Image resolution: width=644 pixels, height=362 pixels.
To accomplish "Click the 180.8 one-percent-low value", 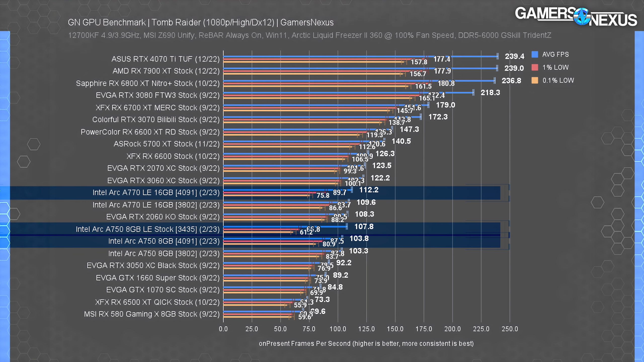I will 446,83.
